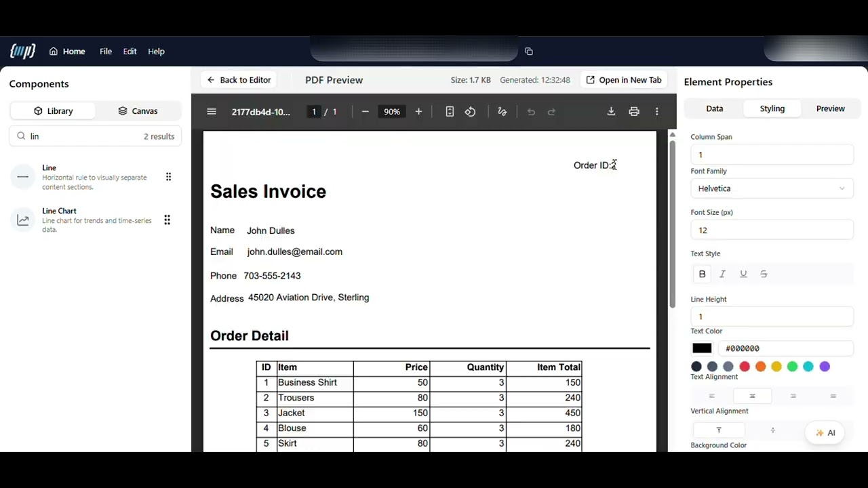Open Font Family dropdown
Viewport: 868px width, 488px height.
tap(772, 188)
